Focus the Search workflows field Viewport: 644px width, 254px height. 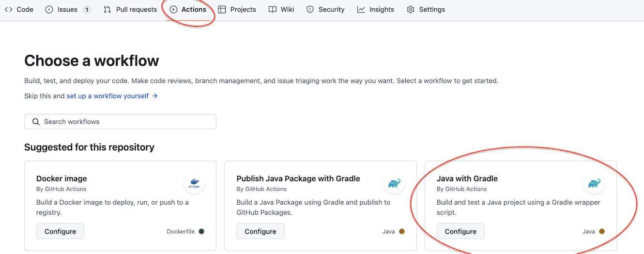(x=120, y=121)
